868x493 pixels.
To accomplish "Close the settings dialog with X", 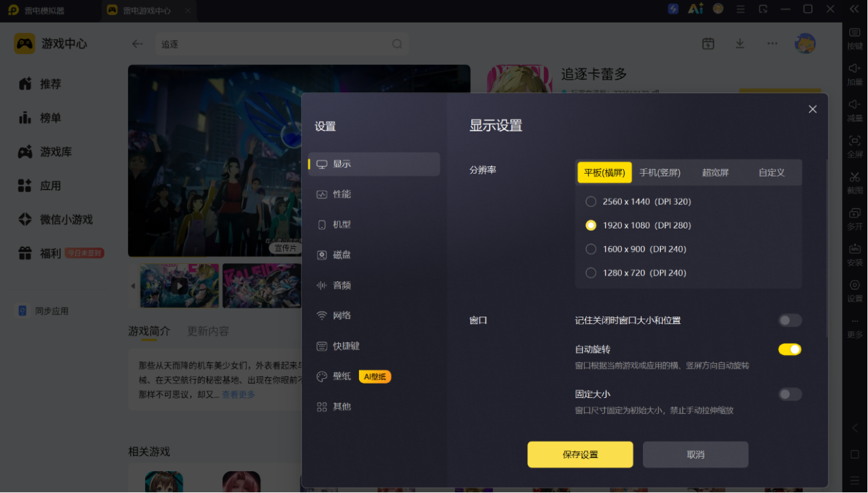I will pos(813,109).
